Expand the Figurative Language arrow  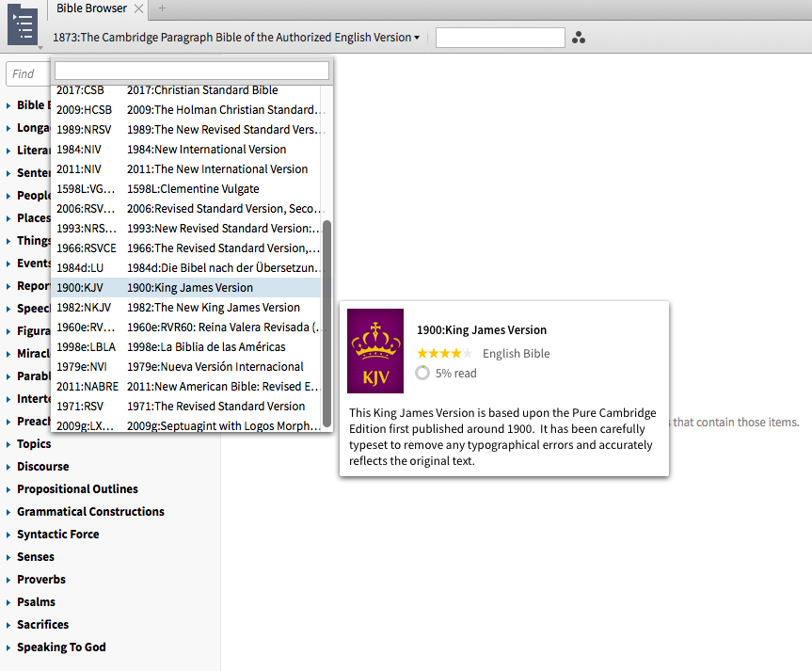point(8,331)
